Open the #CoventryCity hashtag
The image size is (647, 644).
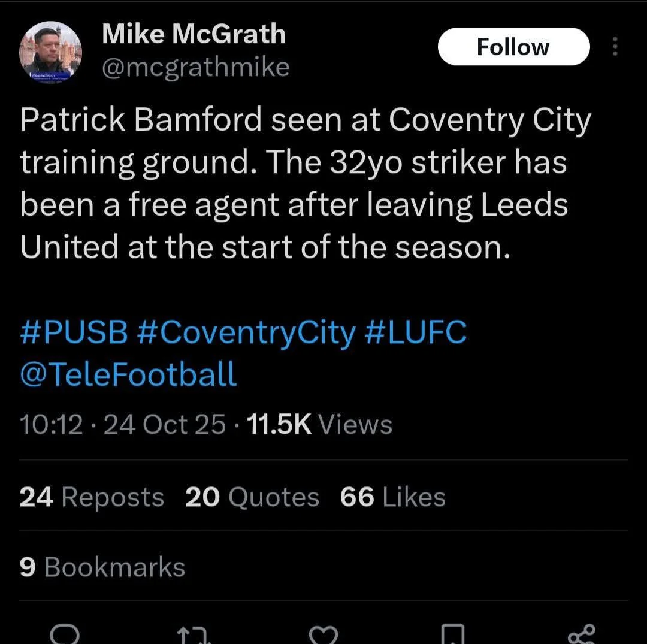tap(246, 333)
